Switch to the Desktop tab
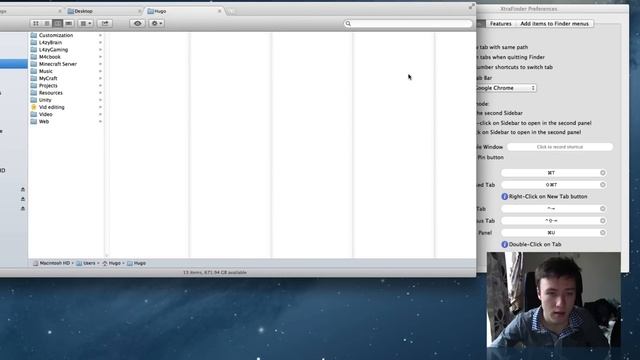 84,11
